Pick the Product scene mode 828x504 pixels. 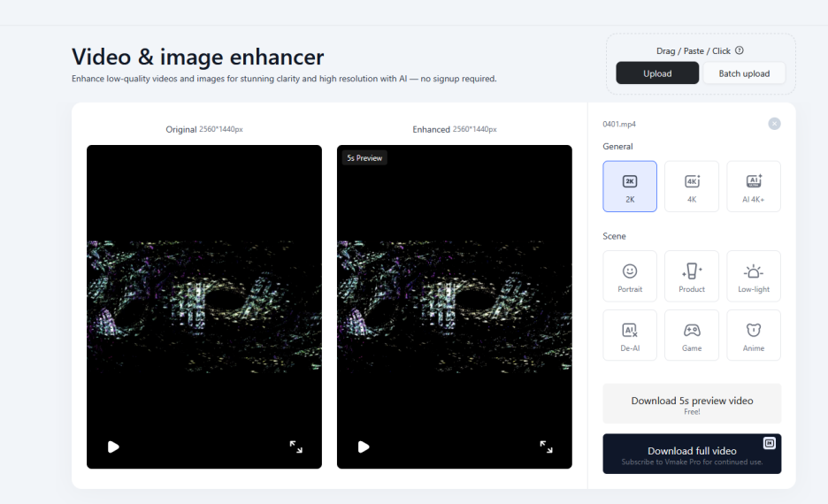pos(692,277)
